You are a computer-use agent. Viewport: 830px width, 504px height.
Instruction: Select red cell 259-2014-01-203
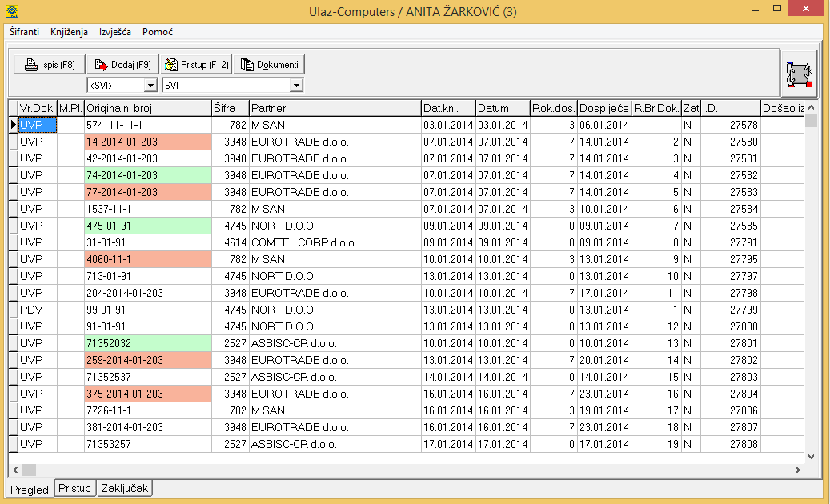pos(148,360)
